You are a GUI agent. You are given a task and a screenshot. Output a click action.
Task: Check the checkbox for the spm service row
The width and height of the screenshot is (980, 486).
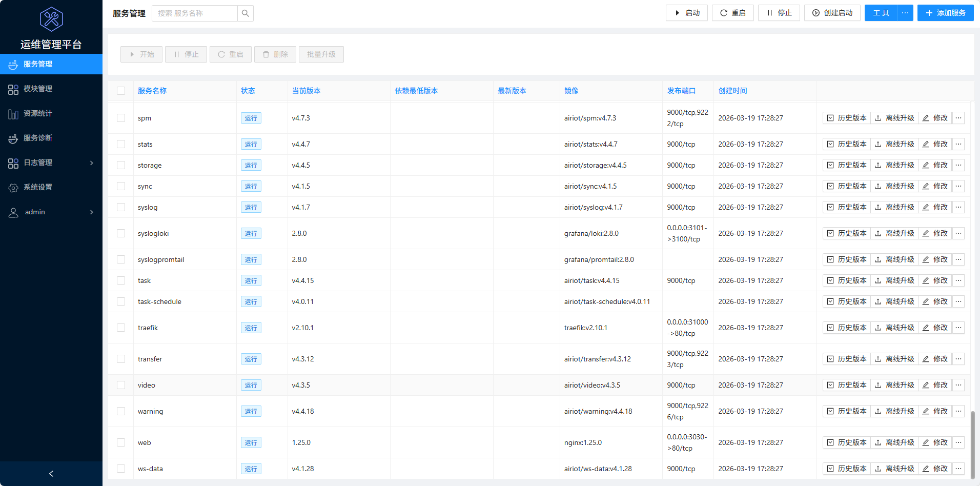(x=121, y=117)
